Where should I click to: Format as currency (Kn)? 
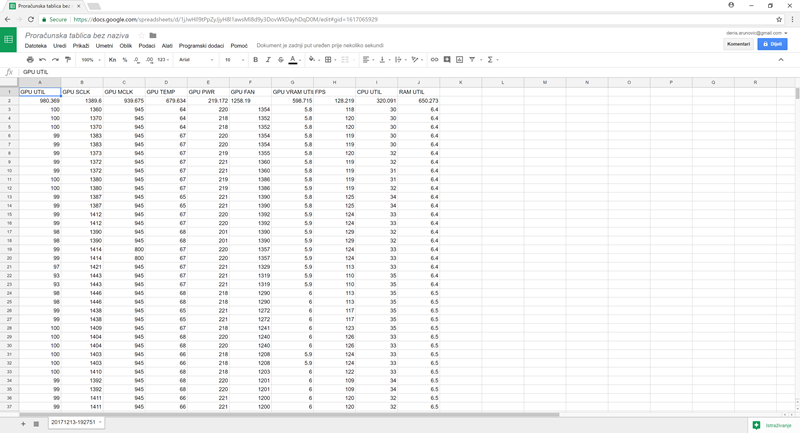pos(112,60)
